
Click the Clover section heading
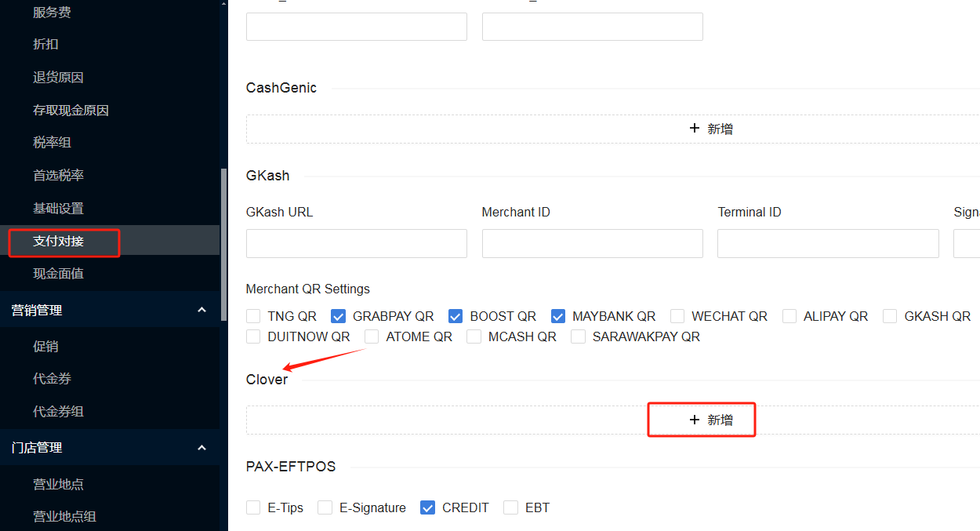pos(267,380)
